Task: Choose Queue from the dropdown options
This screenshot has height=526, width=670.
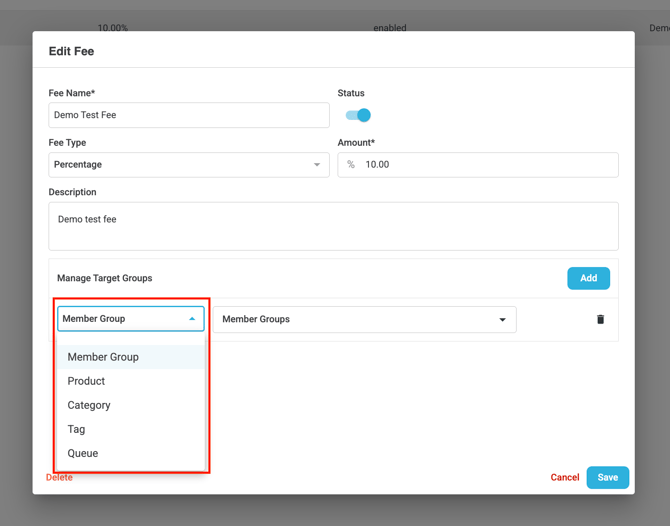Action: point(83,453)
